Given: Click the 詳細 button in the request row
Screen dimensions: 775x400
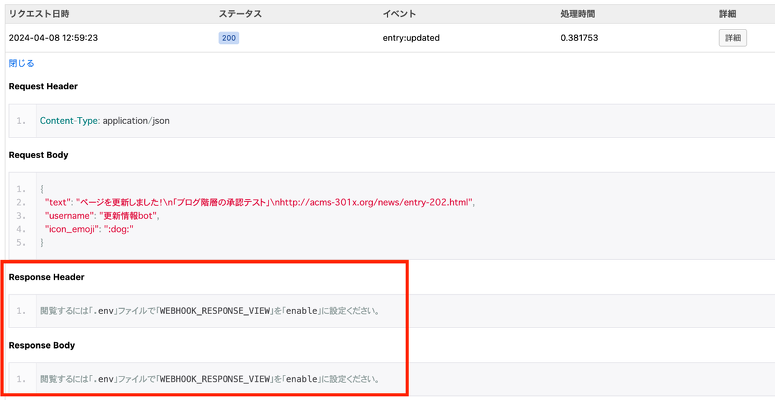Looking at the screenshot, I should (732, 38).
